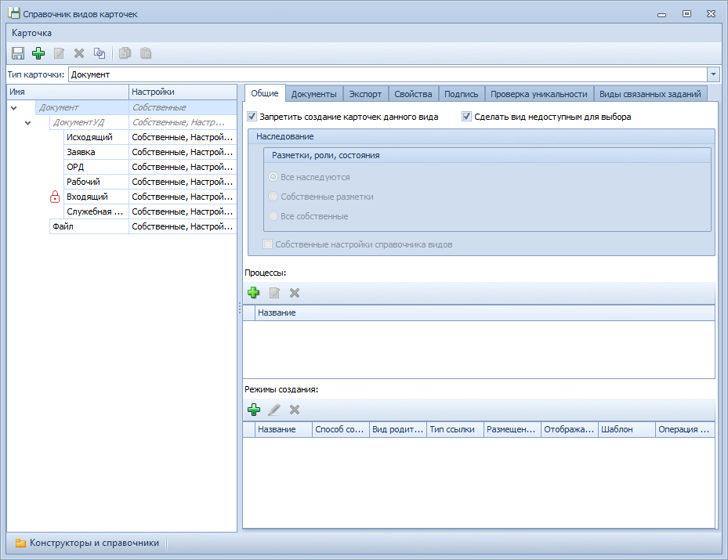The width and height of the screenshot is (728, 560).
Task: Click the delete X icon in the top toolbar
Action: click(79, 53)
